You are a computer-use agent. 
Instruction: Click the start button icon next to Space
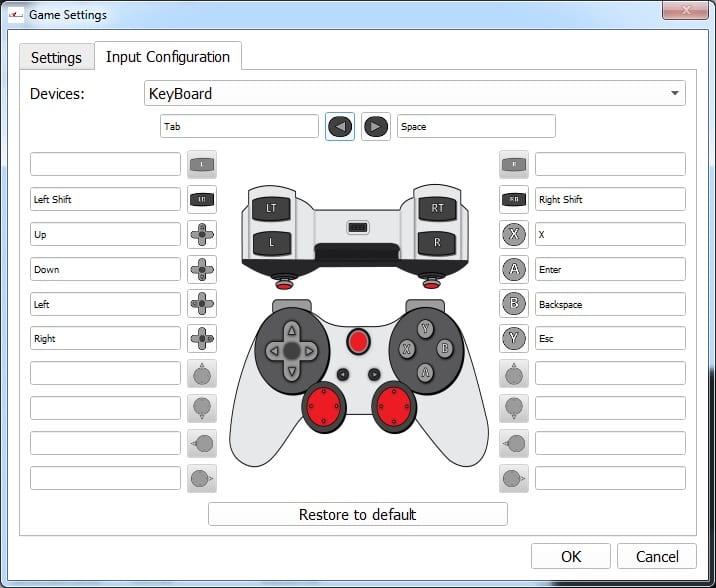coord(376,126)
